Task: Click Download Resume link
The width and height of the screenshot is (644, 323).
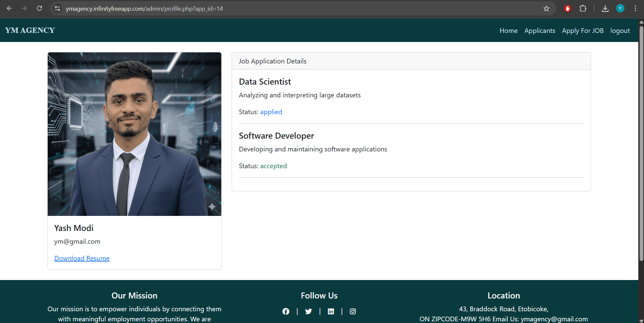Action: [82, 258]
